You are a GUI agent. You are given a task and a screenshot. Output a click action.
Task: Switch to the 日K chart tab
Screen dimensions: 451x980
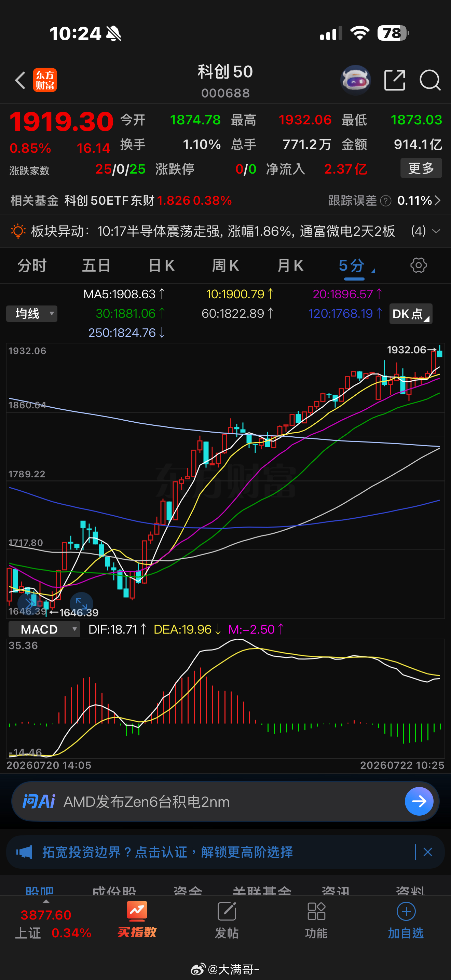point(161,265)
